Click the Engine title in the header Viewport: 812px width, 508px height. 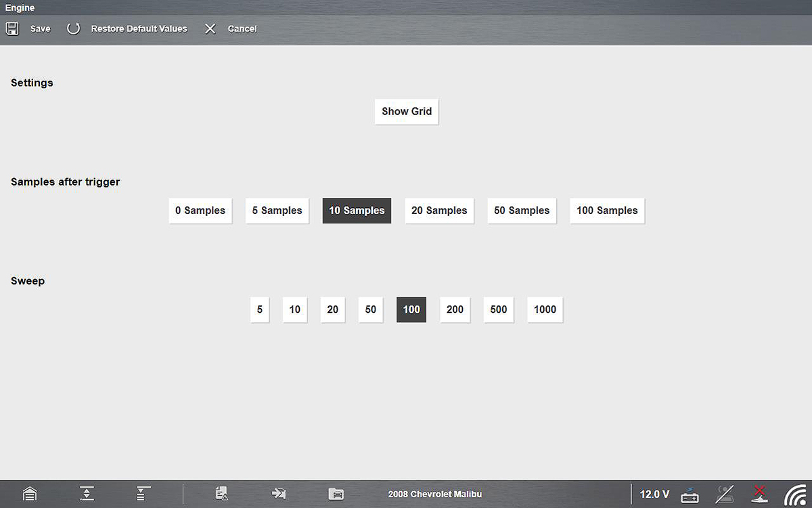(x=20, y=7)
